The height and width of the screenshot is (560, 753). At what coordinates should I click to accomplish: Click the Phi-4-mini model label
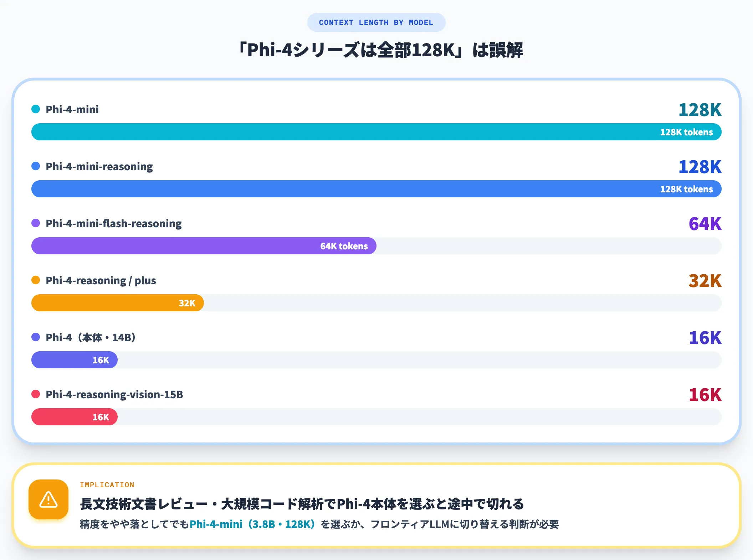pos(72,109)
